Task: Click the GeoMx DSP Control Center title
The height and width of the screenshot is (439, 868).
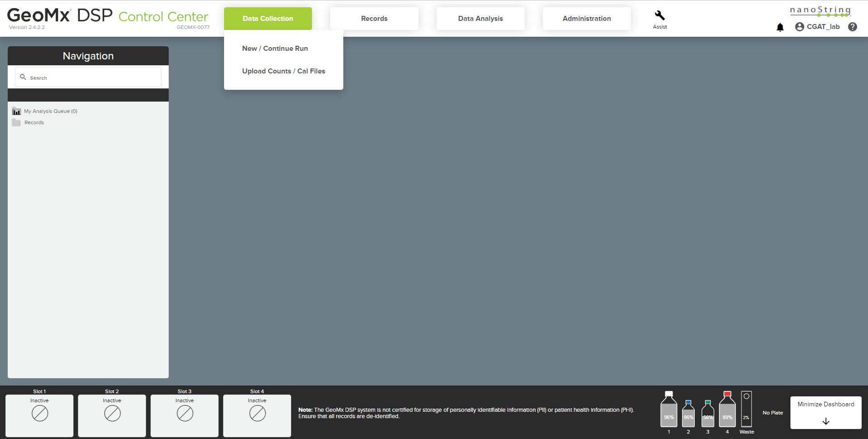Action: pos(107,16)
